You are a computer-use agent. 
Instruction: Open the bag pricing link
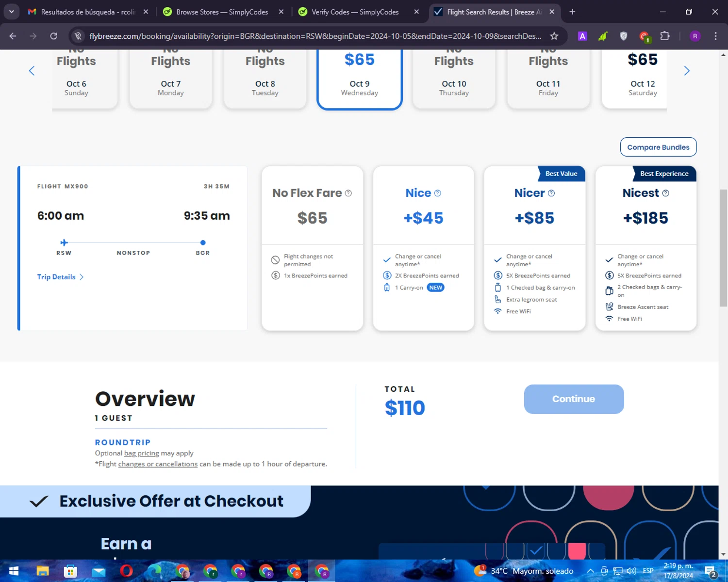[142, 453]
